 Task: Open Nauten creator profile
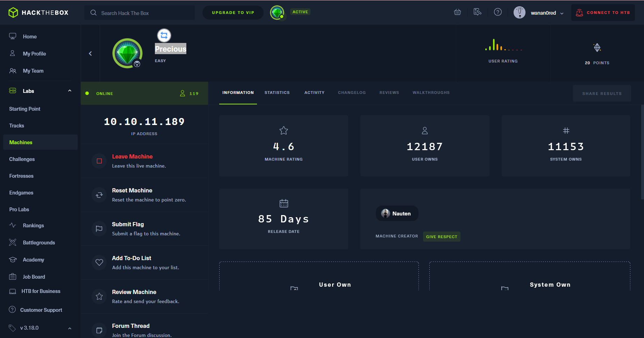(x=397, y=213)
